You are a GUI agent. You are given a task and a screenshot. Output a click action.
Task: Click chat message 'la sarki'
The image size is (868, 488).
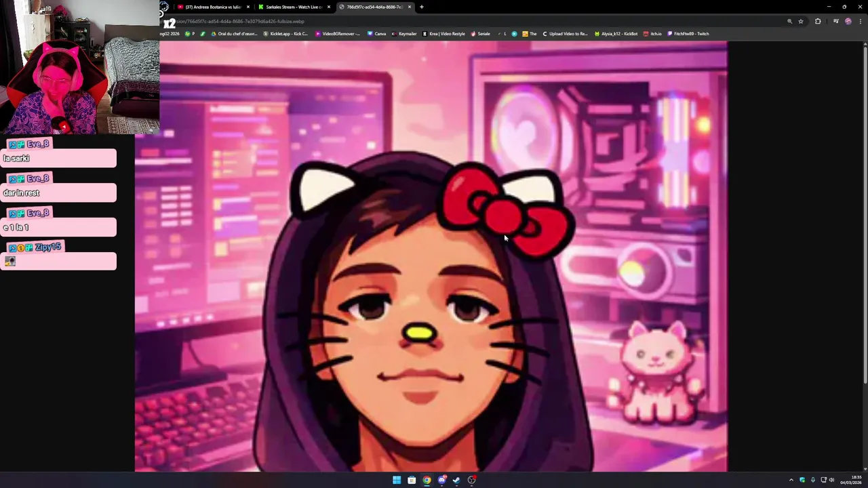pyautogui.click(x=58, y=159)
